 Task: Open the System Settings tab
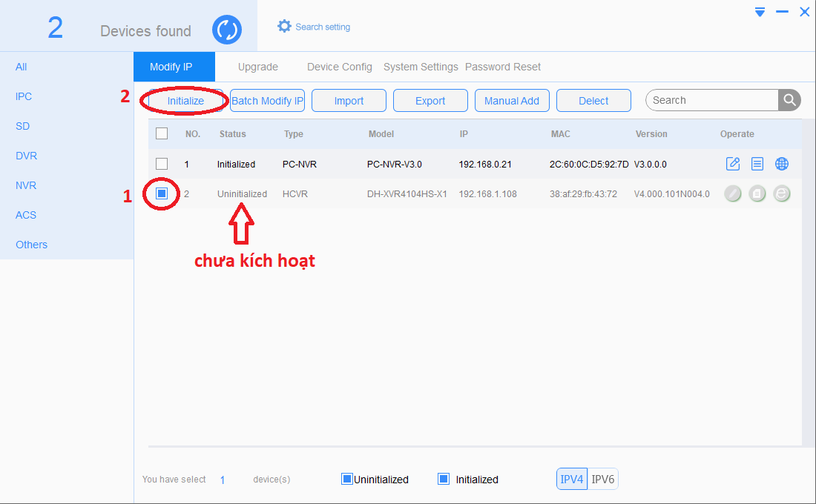[x=421, y=67]
